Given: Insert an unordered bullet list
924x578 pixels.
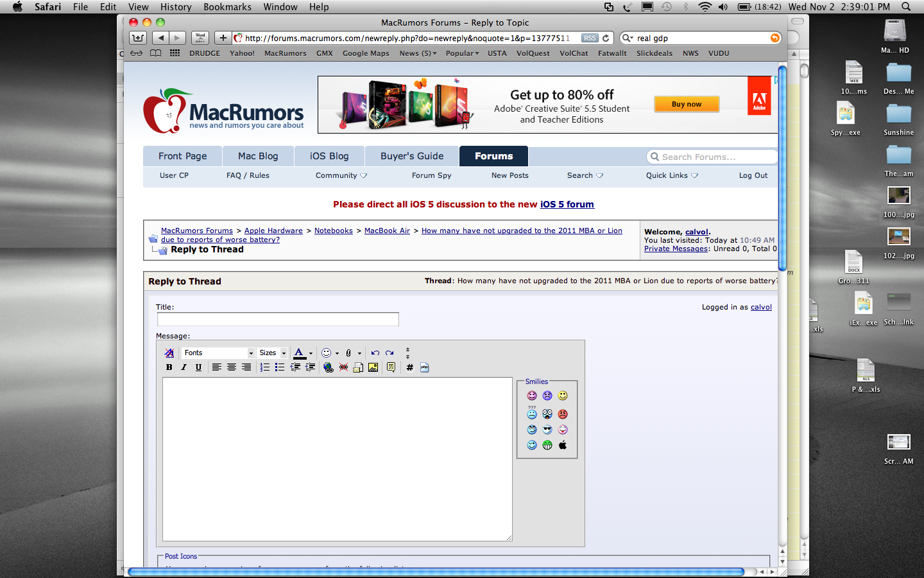Looking at the screenshot, I should tap(280, 367).
